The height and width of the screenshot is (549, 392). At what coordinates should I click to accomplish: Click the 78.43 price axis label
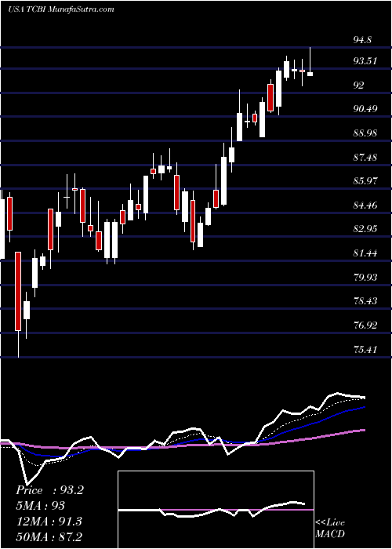[x=365, y=300]
